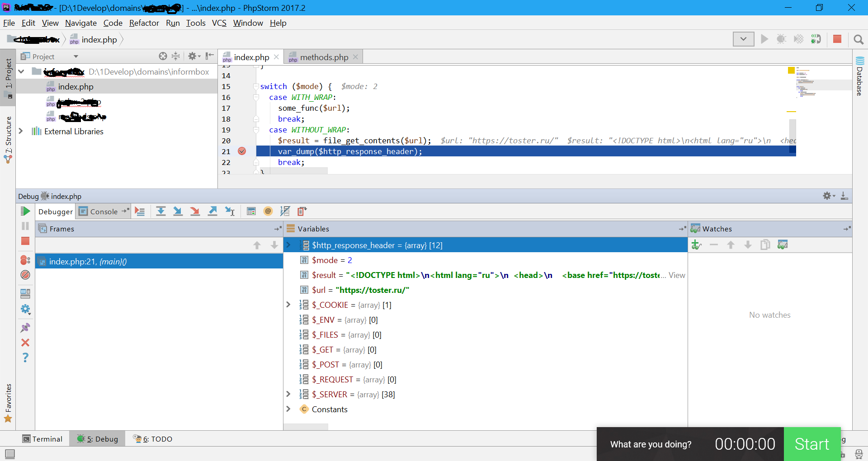Click View link for $result value
This screenshot has height=461, width=868.
677,275
